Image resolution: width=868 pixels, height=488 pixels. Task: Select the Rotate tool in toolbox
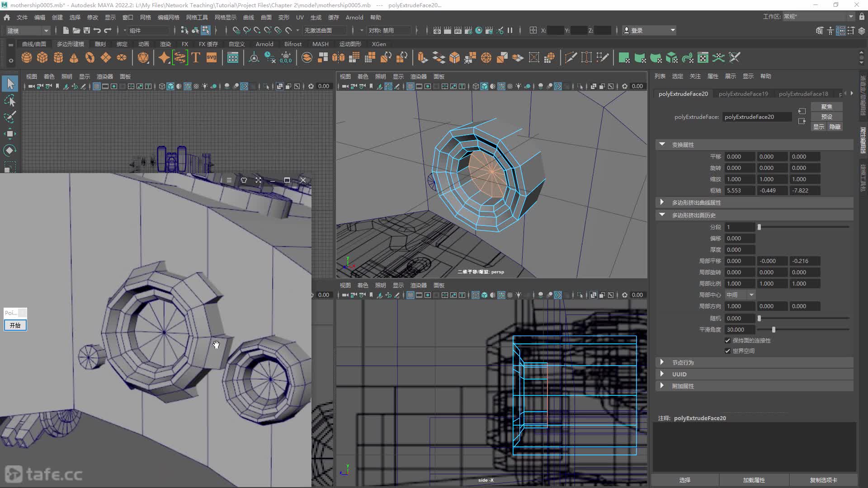[10, 150]
